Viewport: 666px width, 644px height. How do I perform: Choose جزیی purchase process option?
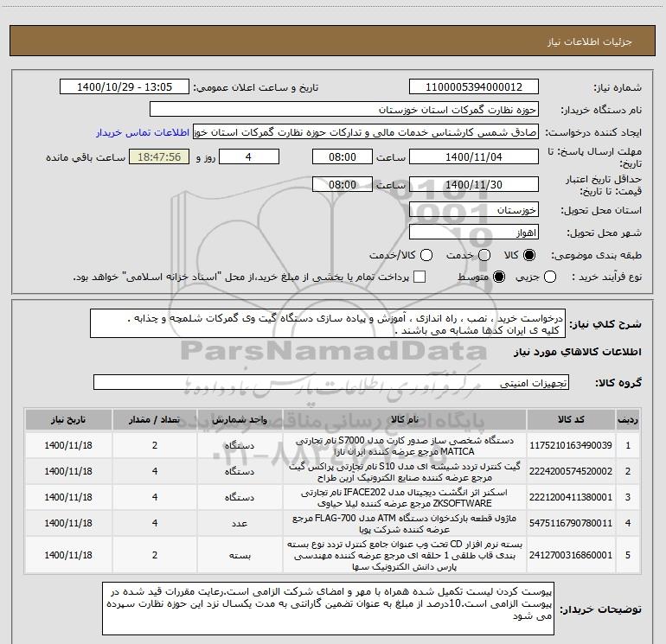(550, 277)
